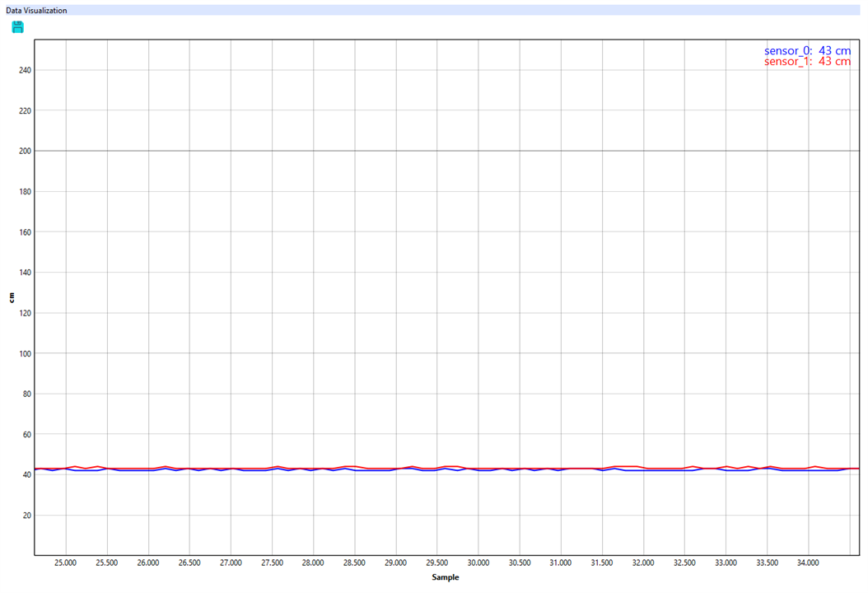
Task: Click the 160 y-axis tick label
Action: tap(24, 232)
